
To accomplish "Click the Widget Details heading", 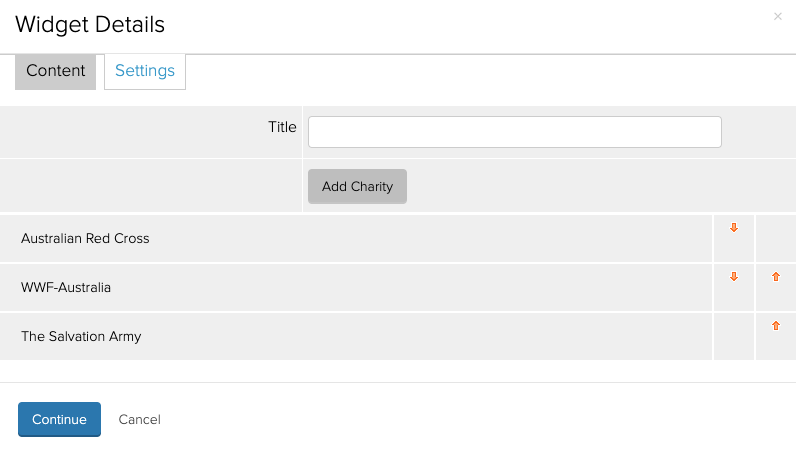I will [x=90, y=25].
